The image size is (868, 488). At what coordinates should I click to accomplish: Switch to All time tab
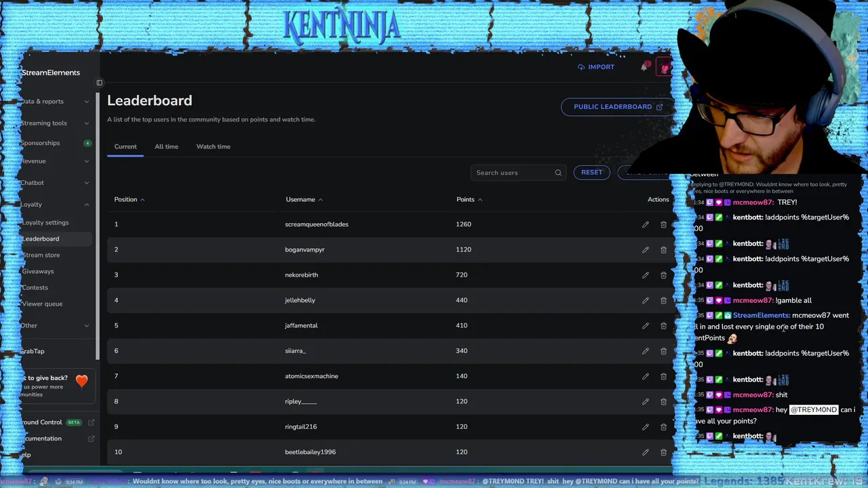pos(166,146)
